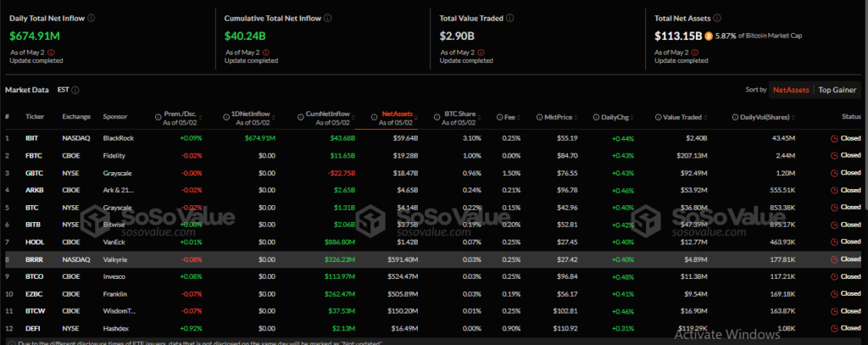868x345 pixels.
Task: Click the info icon beside DailyVol(Shares) header
Action: [736, 117]
